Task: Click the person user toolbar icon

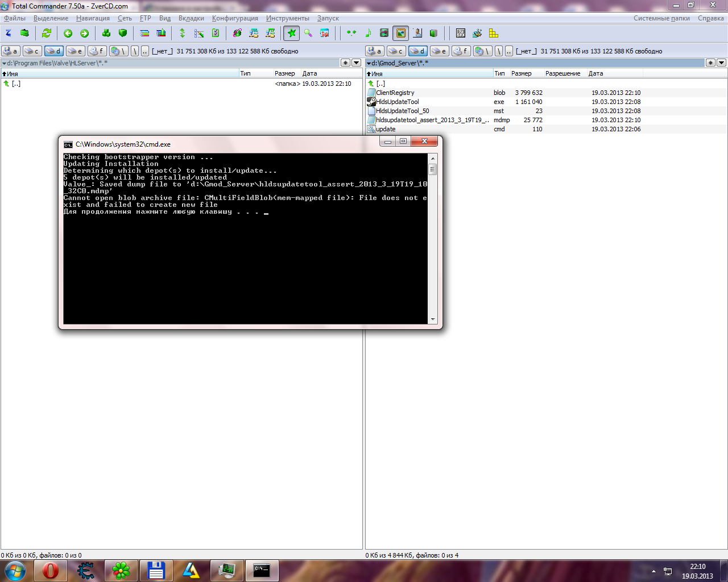Action: pos(417,33)
